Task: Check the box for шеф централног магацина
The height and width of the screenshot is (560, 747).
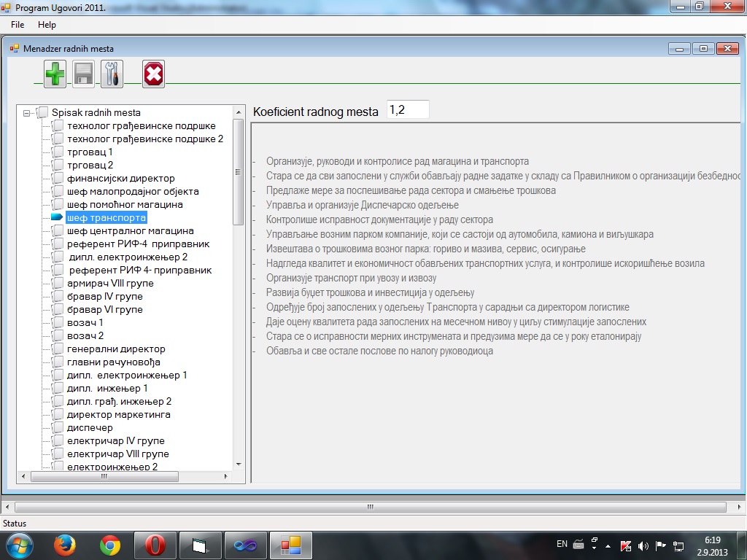Action: (58, 231)
